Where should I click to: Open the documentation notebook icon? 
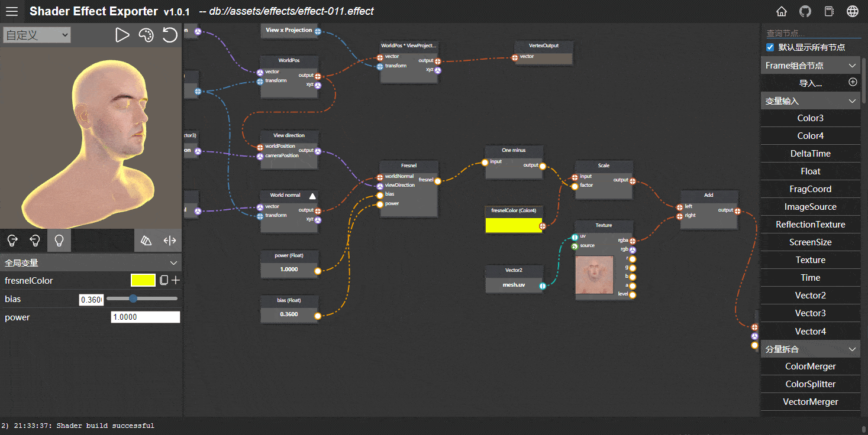tap(829, 11)
